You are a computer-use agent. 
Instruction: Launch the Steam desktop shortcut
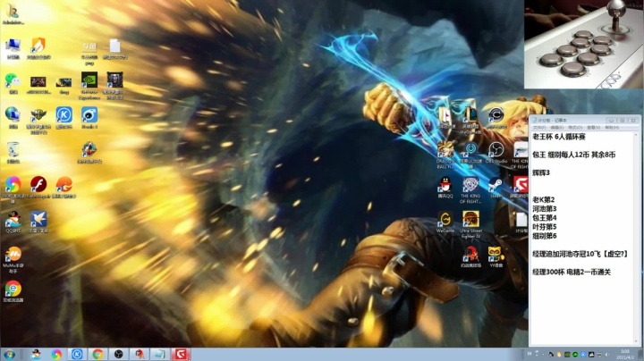(x=496, y=188)
